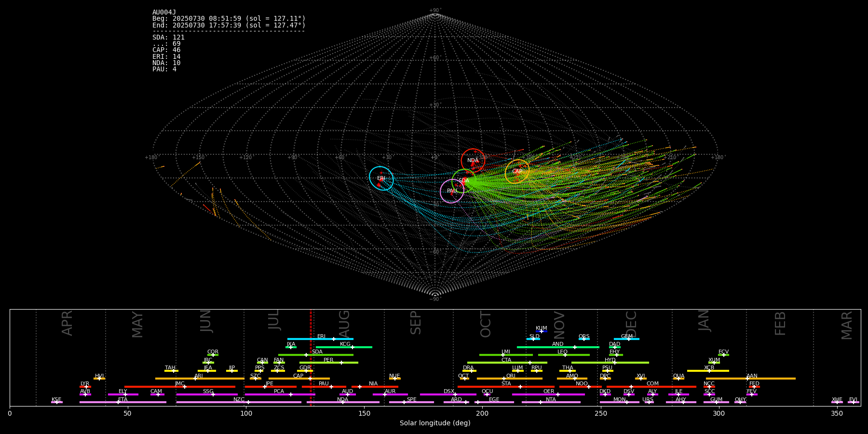Image resolution: width=868 pixels, height=434 pixels.
Task: Click the pink NDA bar in the timeline
Action: click(x=343, y=402)
